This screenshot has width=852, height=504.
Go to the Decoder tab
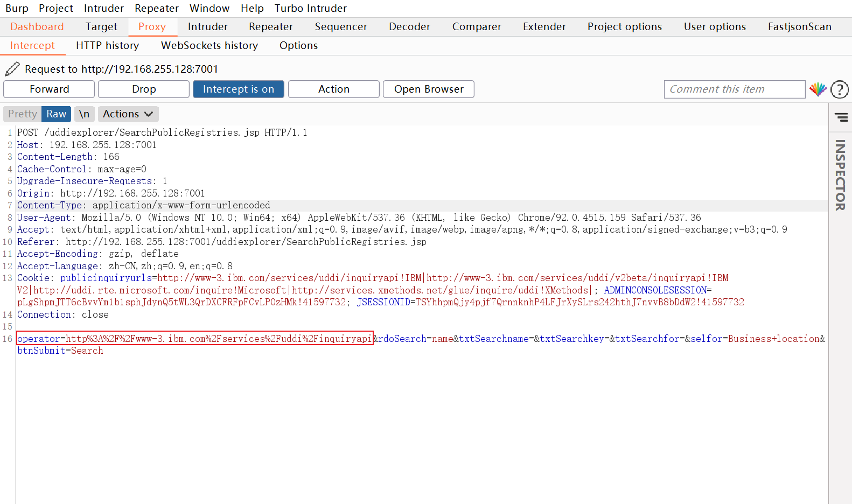point(410,27)
